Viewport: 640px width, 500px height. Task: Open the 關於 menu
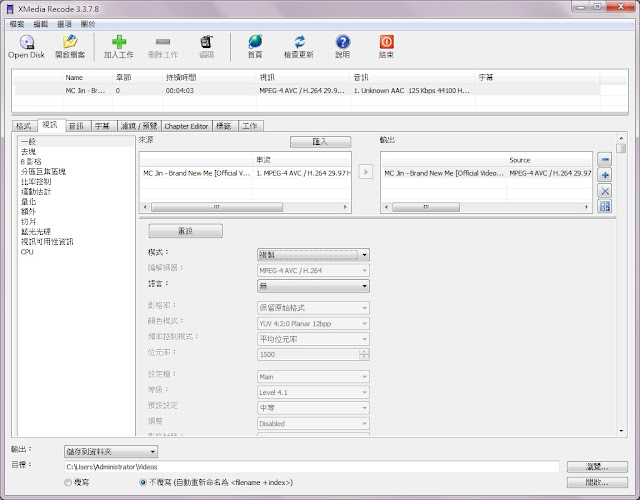pyautogui.click(x=88, y=24)
